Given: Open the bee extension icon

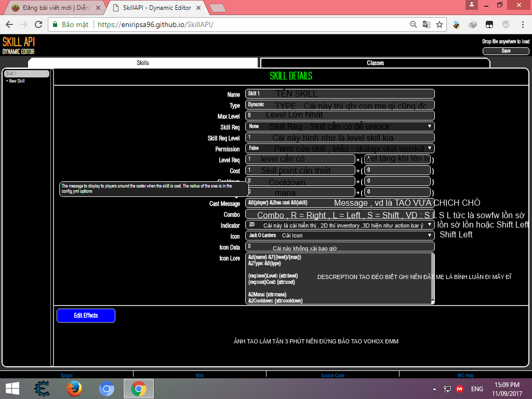Looking at the screenshot, I should coord(456,24).
